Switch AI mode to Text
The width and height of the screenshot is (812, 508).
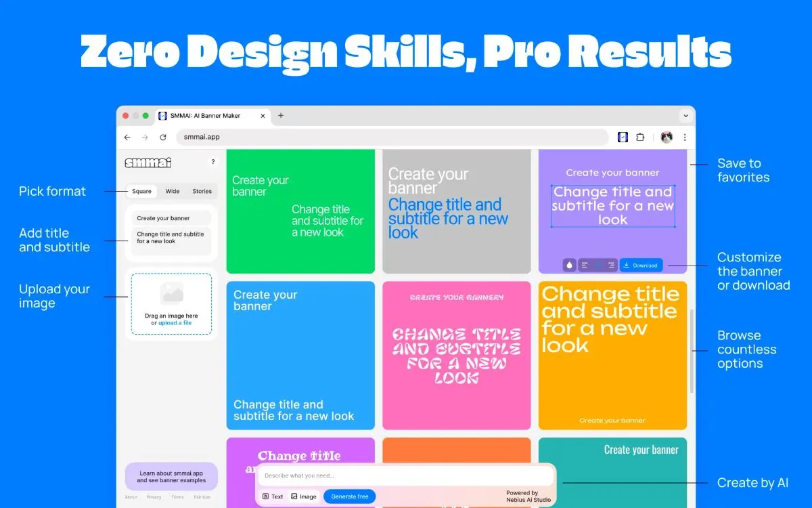pyautogui.click(x=273, y=496)
